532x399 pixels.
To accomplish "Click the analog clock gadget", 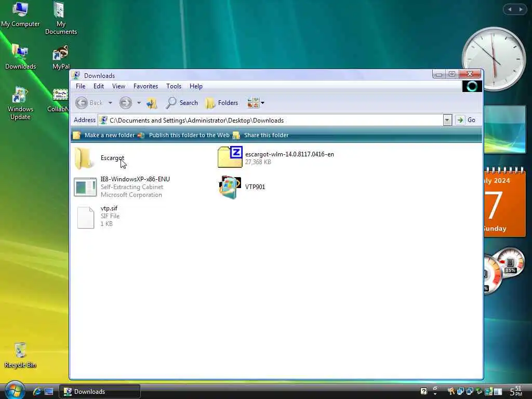I will click(x=494, y=58).
